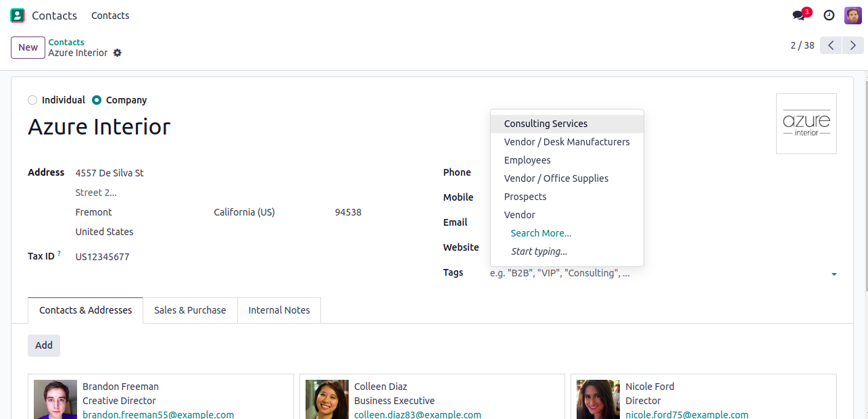Click the Nicole Ford name
868x419 pixels.
[x=650, y=387]
